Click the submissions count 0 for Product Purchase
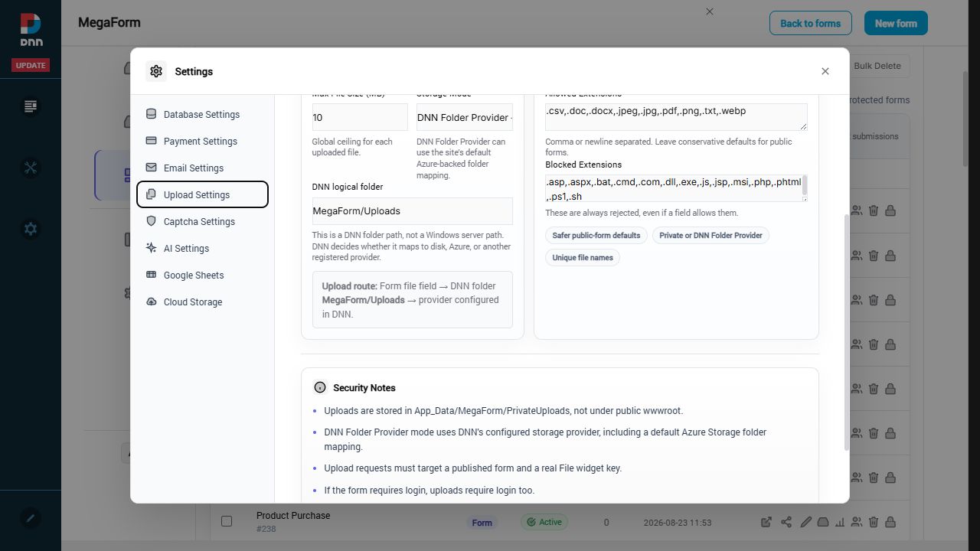The width and height of the screenshot is (980, 551). (x=606, y=523)
